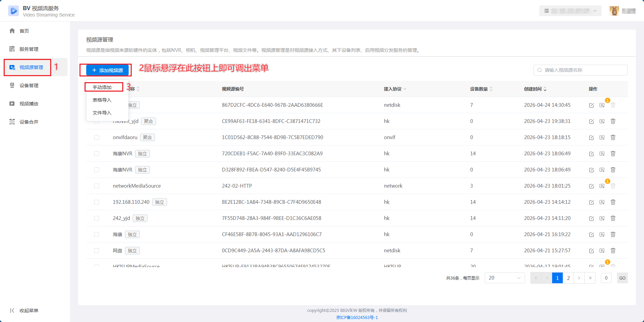
Task: Choose 文件导入 from the dropdown menu
Action: [x=102, y=113]
